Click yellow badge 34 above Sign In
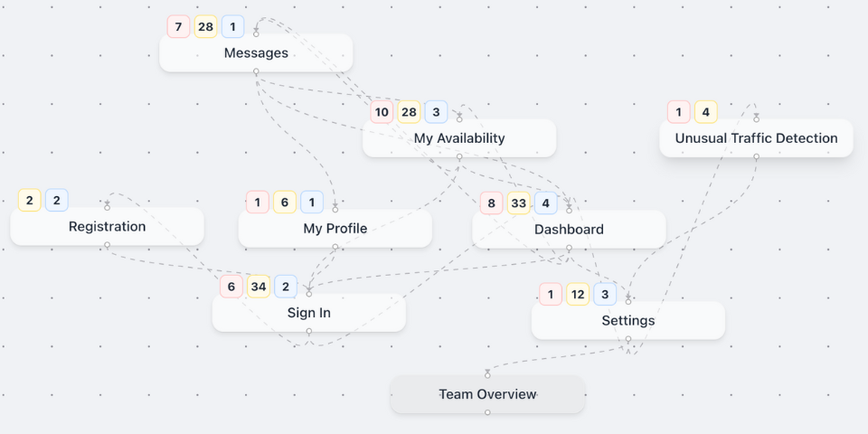The height and width of the screenshot is (434, 868). coord(259,287)
